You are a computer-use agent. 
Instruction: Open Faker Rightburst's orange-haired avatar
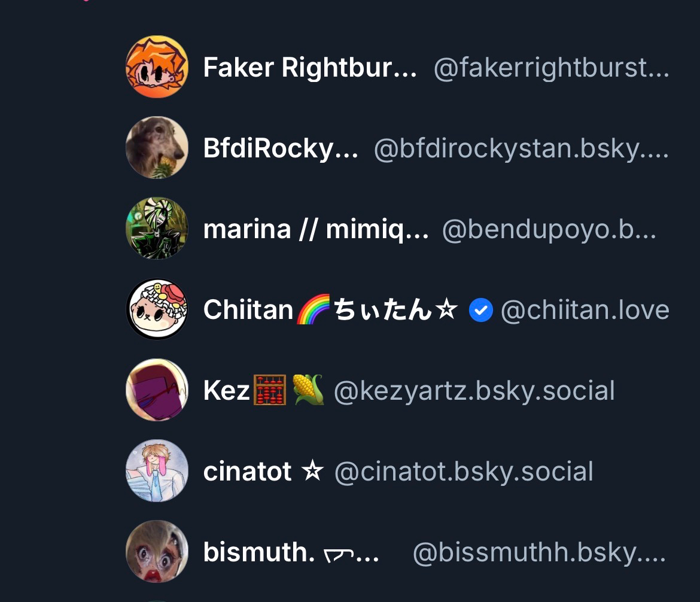pos(157,66)
